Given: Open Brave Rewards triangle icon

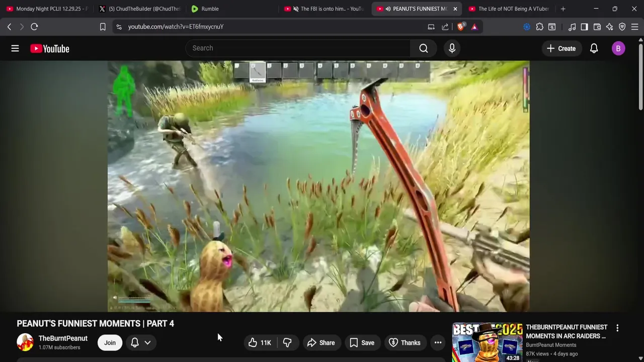Looking at the screenshot, I should click(474, 27).
